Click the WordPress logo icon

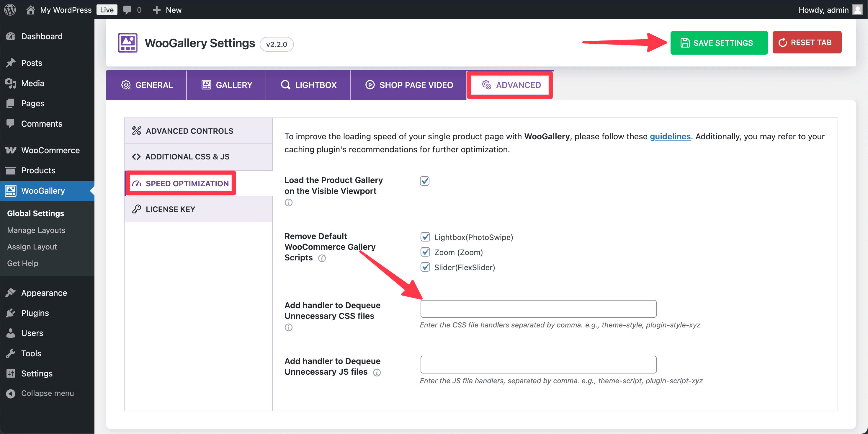tap(10, 10)
